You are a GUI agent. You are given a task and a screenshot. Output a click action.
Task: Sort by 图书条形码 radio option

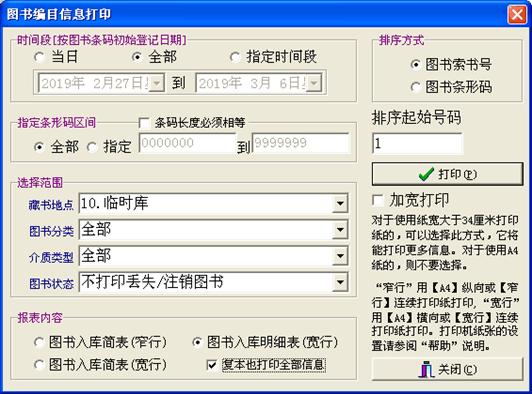(x=416, y=87)
